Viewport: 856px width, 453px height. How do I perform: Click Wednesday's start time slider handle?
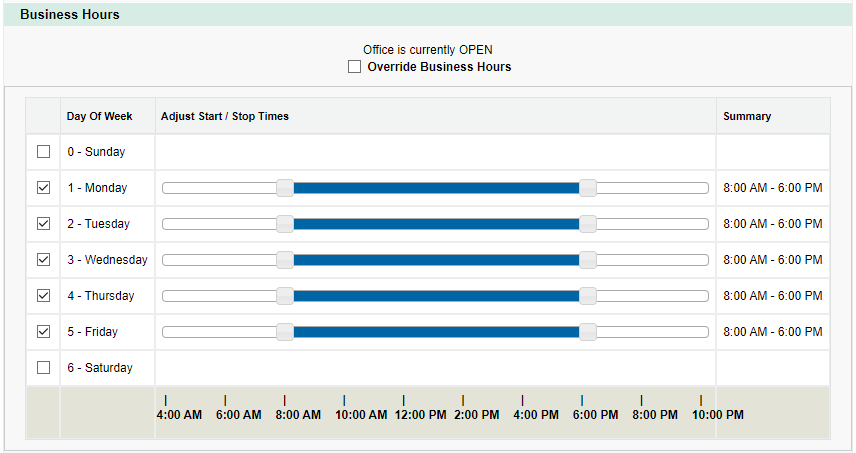click(285, 260)
